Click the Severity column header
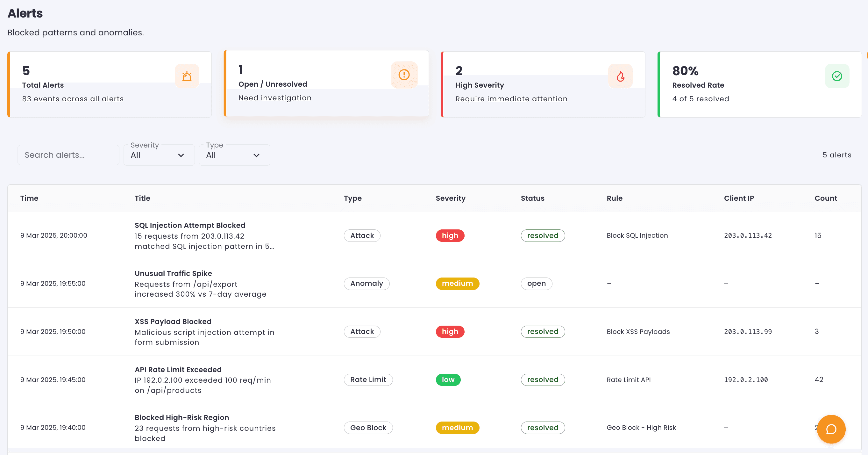Viewport: 868px width, 455px height. pyautogui.click(x=450, y=198)
